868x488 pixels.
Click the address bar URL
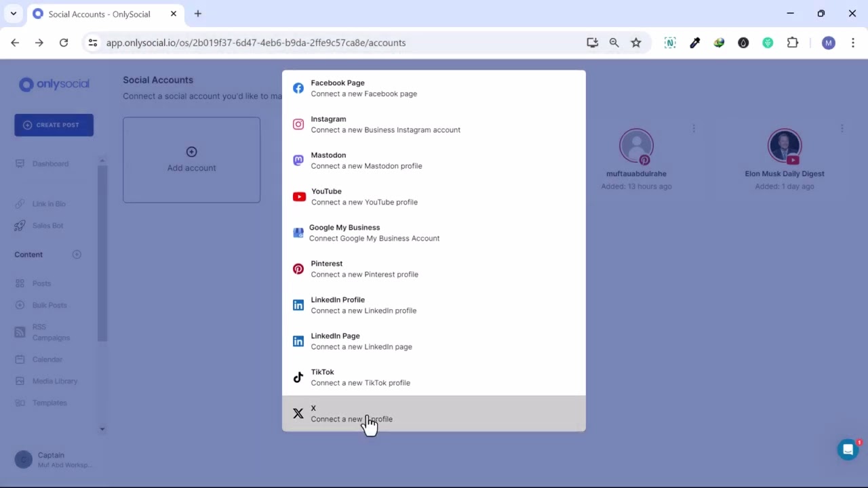pyautogui.click(x=256, y=43)
